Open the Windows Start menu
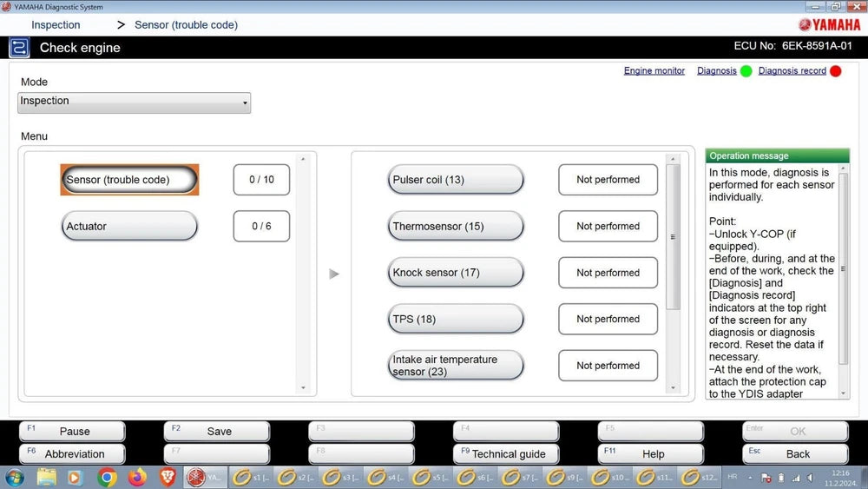The width and height of the screenshot is (868, 489). [15, 477]
